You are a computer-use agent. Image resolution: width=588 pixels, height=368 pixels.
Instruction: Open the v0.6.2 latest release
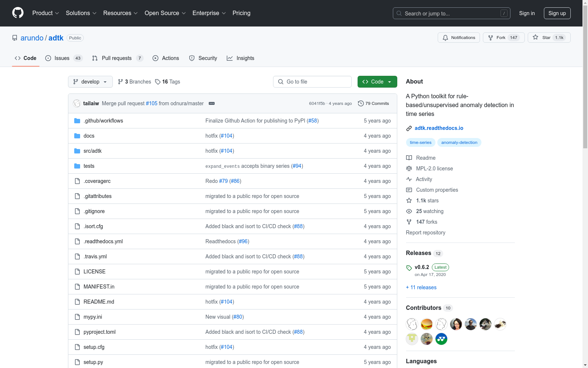pyautogui.click(x=422, y=267)
